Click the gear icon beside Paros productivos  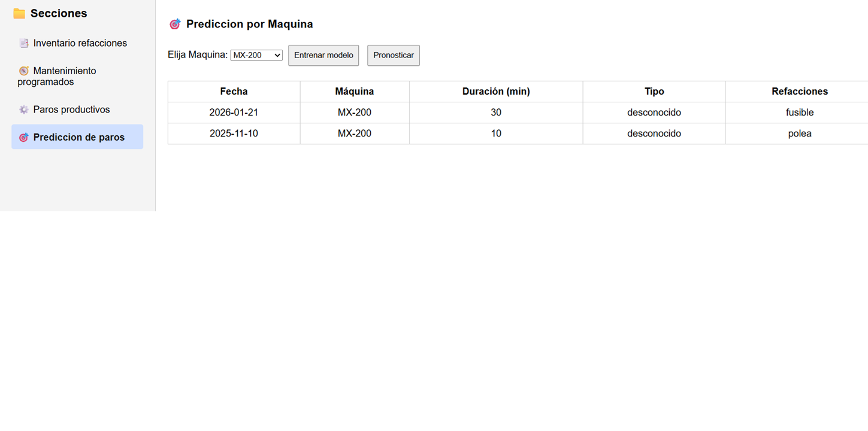tap(23, 109)
